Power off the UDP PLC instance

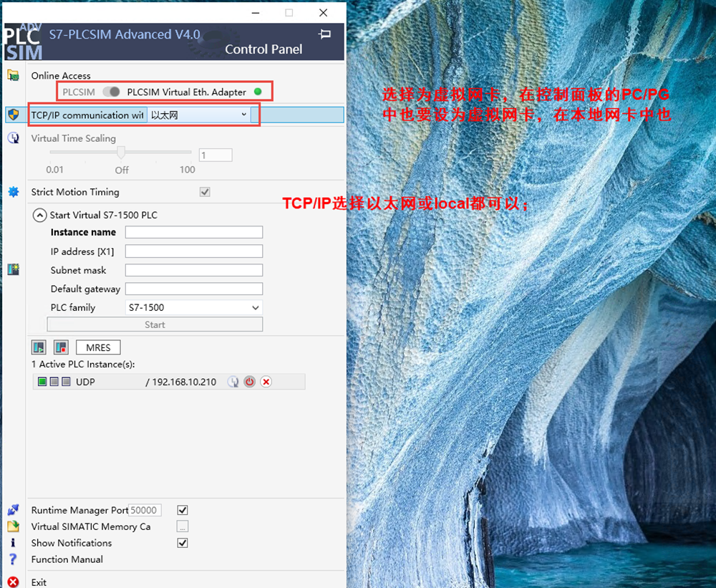(x=249, y=382)
